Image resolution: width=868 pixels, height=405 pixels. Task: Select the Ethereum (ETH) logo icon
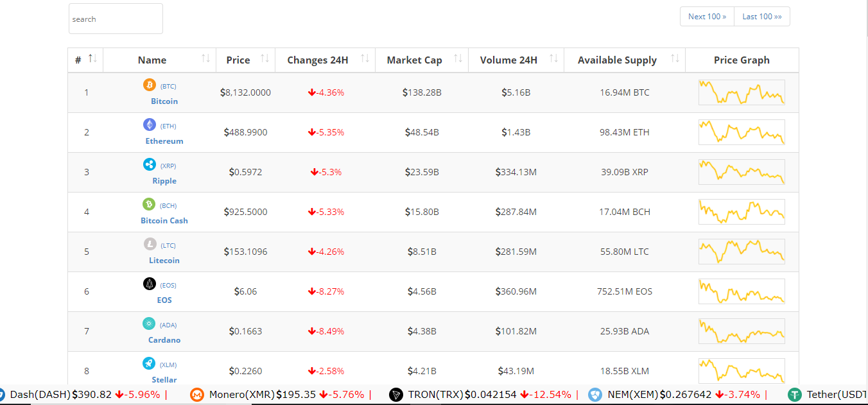[150, 124]
